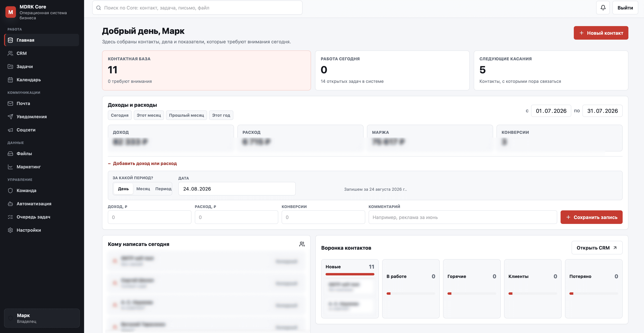644x333 pixels.
Task: Filter by Этот месяц preset
Action: tap(149, 115)
